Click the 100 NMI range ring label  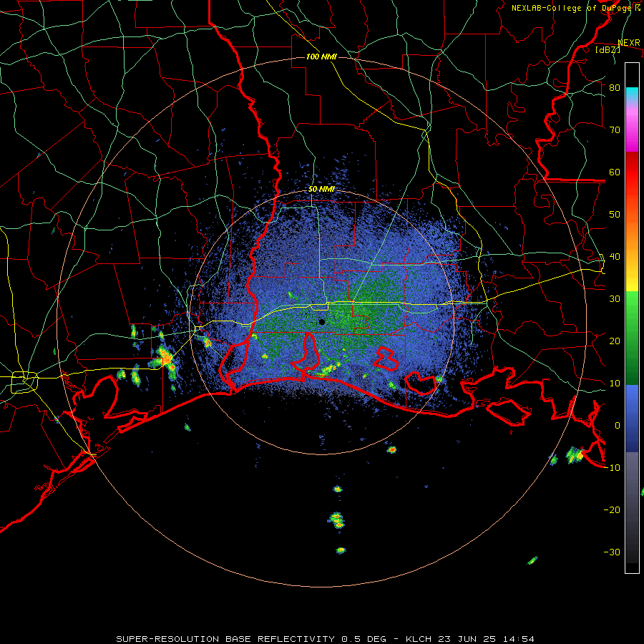[x=321, y=57]
